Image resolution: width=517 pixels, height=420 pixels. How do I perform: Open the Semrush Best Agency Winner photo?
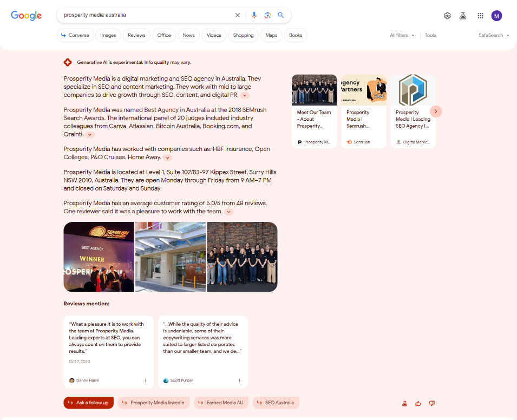(99, 257)
